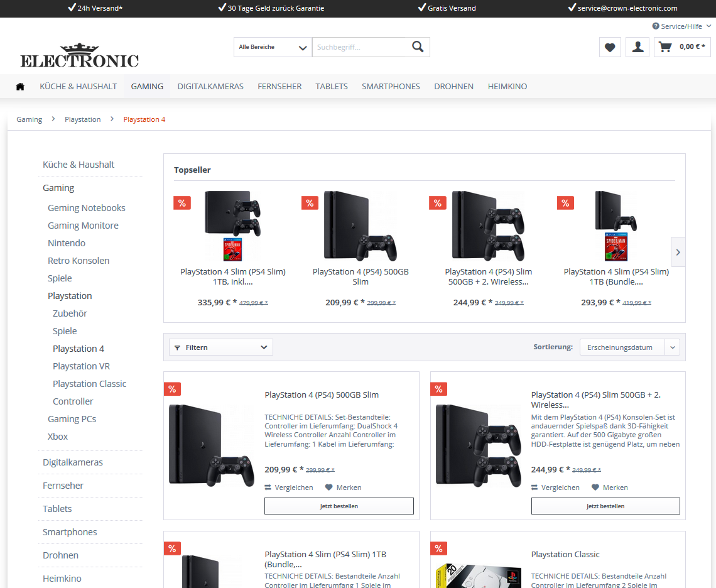
Task: Select Gaming Monitore in the sidebar
Action: pyautogui.click(x=83, y=226)
